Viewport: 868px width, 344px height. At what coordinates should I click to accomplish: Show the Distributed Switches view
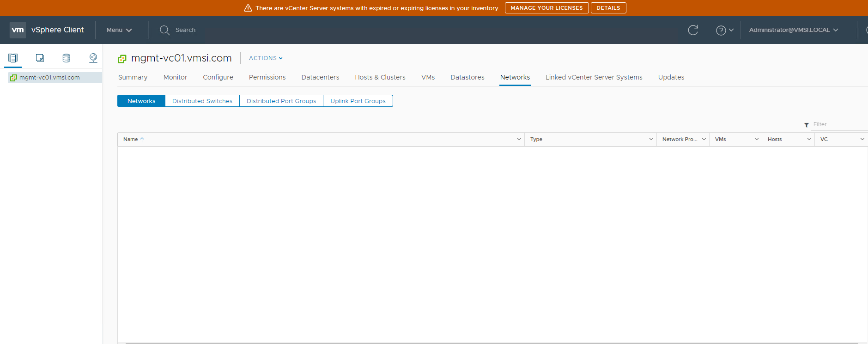click(x=202, y=101)
